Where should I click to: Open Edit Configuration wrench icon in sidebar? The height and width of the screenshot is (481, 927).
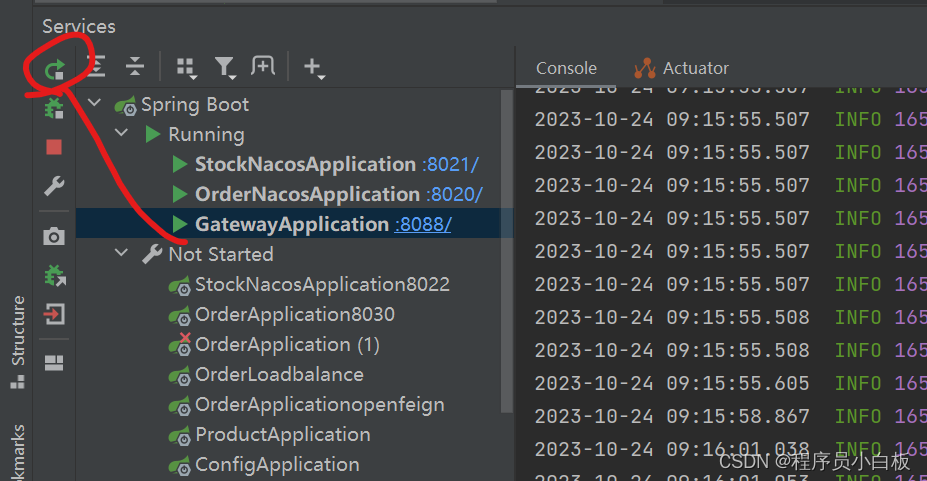(54, 186)
